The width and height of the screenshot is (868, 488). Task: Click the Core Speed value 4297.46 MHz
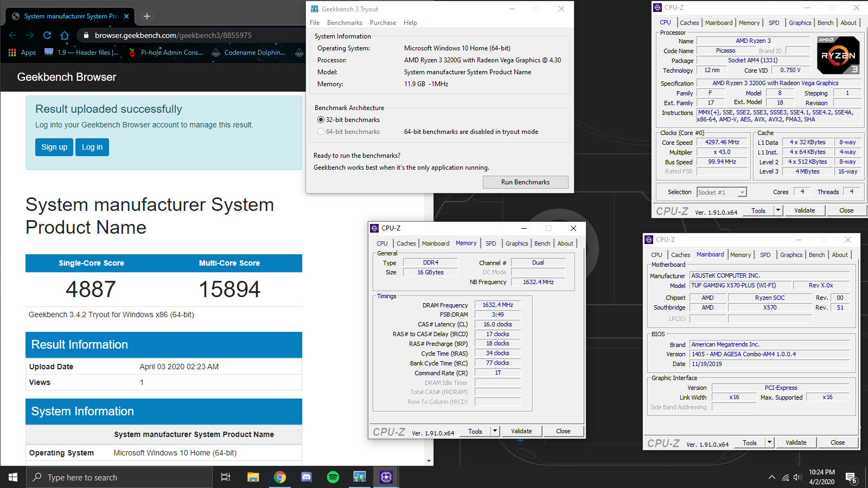[722, 143]
